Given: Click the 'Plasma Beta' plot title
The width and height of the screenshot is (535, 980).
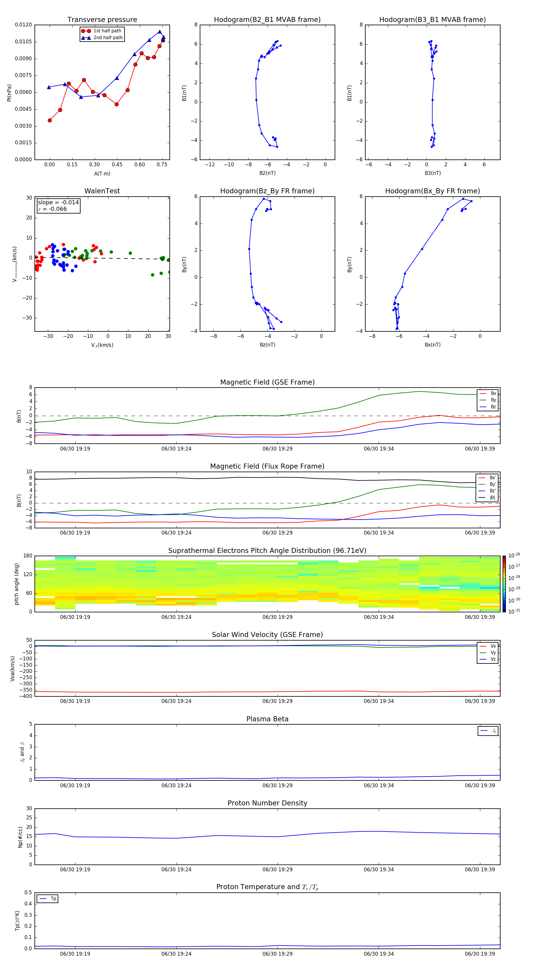Looking at the screenshot, I should [267, 719].
